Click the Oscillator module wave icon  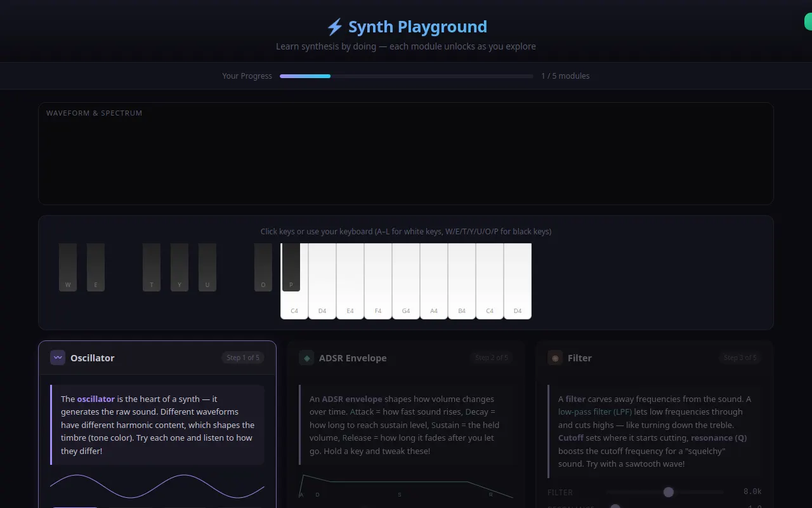pos(58,358)
